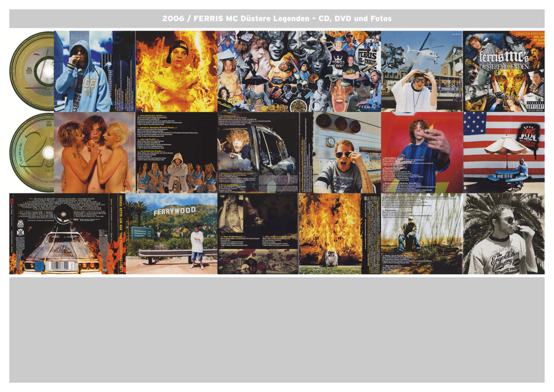The height and width of the screenshot is (392, 554).
Task: Click the American flag picnic table photo
Action: coord(503,152)
